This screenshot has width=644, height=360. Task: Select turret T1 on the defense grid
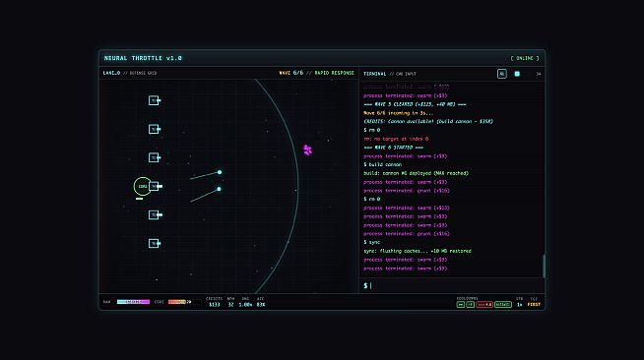coord(154,100)
